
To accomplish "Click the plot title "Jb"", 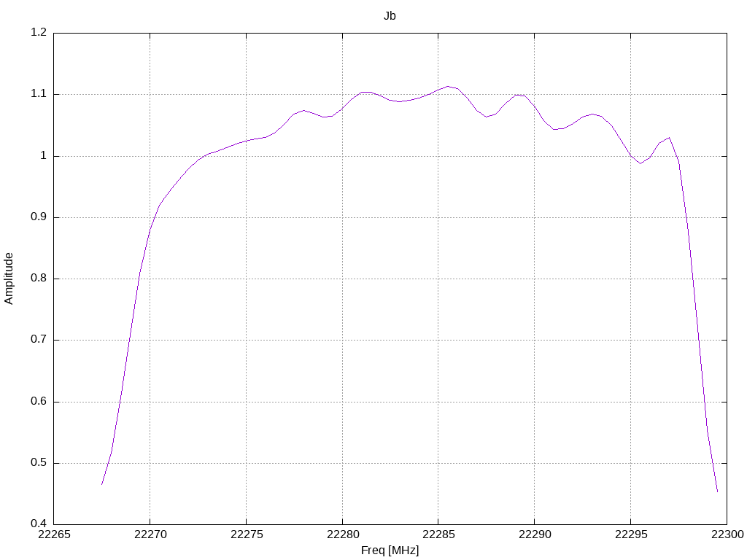I will 390,16.
